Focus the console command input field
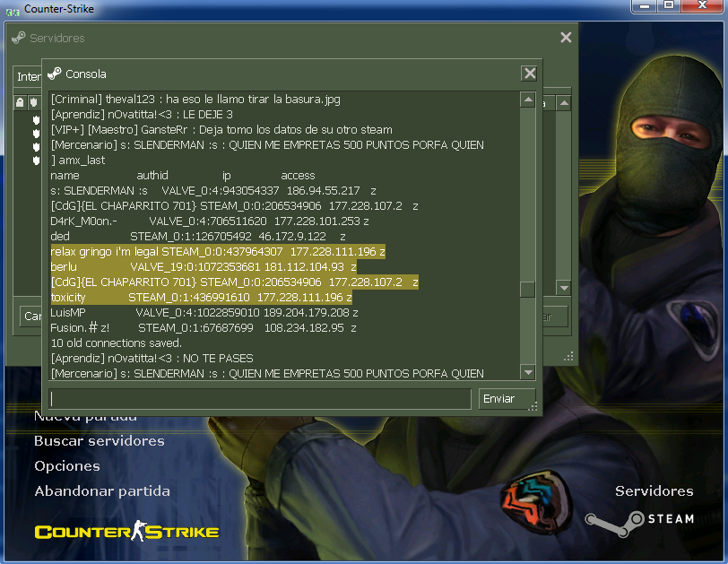The width and height of the screenshot is (728, 564). (x=260, y=399)
